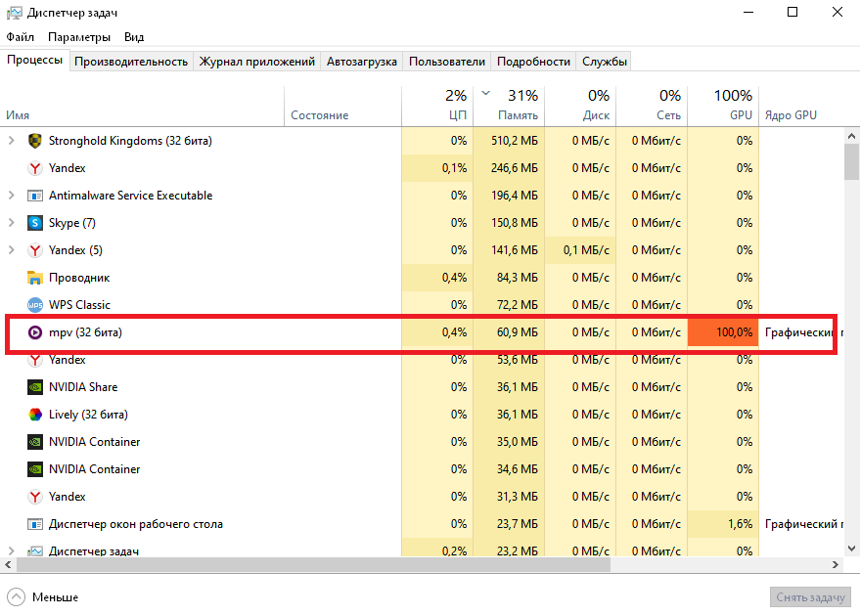Click the vertical scrollbar down arrow

pyautogui.click(x=852, y=549)
